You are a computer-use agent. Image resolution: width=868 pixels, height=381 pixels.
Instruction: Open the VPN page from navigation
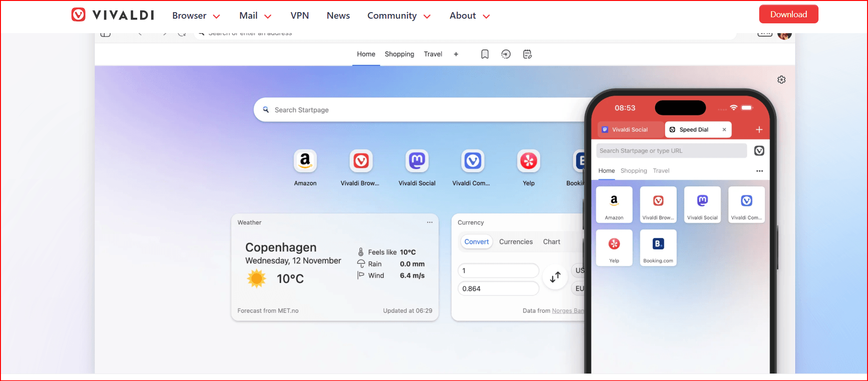click(x=299, y=16)
